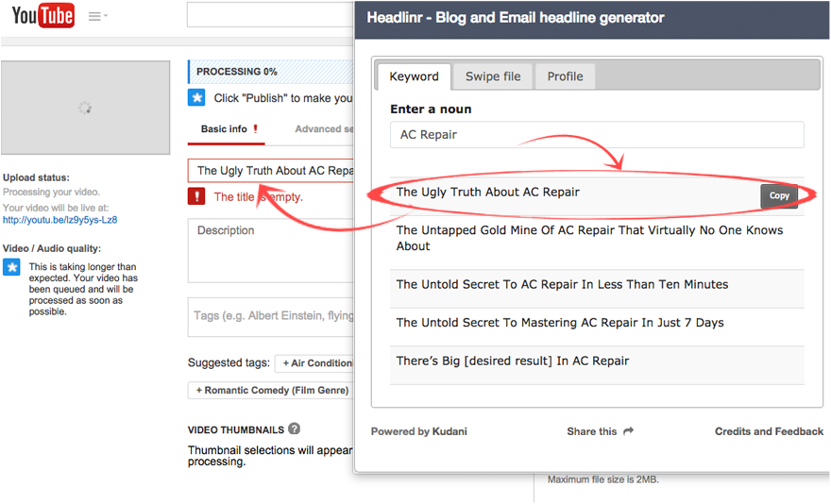The width and height of the screenshot is (831, 504).
Task: Open the video thumbnails help icon
Action: (x=295, y=429)
